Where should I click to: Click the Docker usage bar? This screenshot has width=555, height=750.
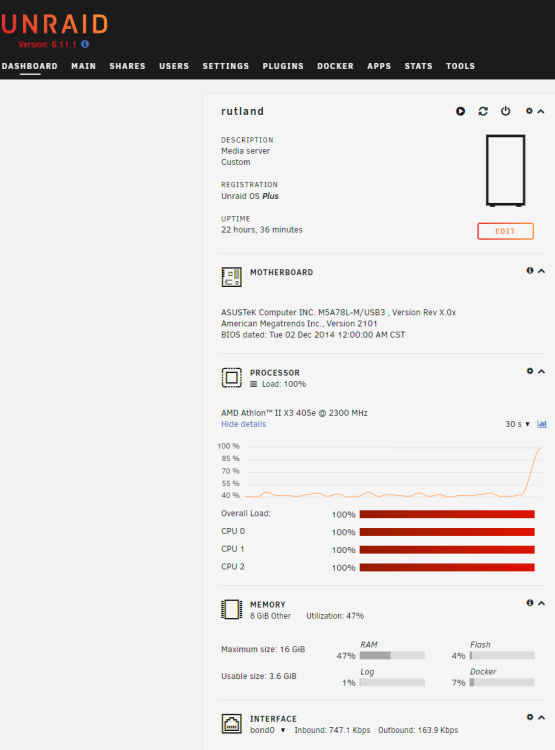click(502, 683)
